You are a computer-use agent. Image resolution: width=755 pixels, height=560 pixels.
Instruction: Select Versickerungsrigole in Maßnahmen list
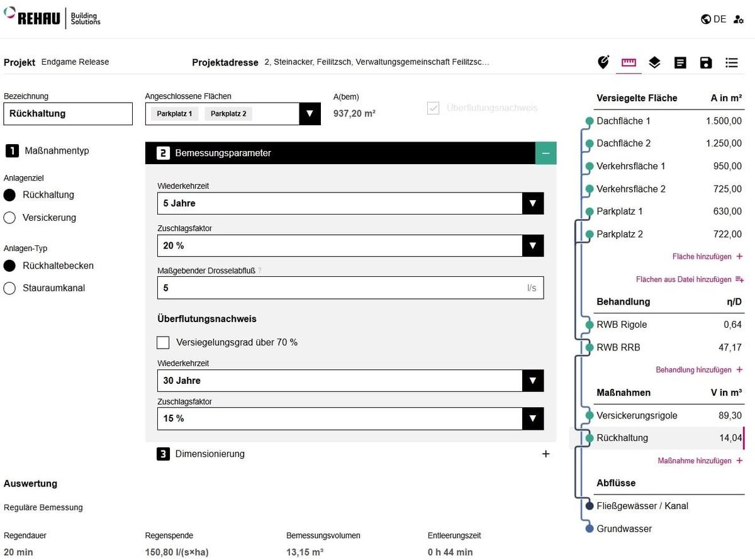637,415
